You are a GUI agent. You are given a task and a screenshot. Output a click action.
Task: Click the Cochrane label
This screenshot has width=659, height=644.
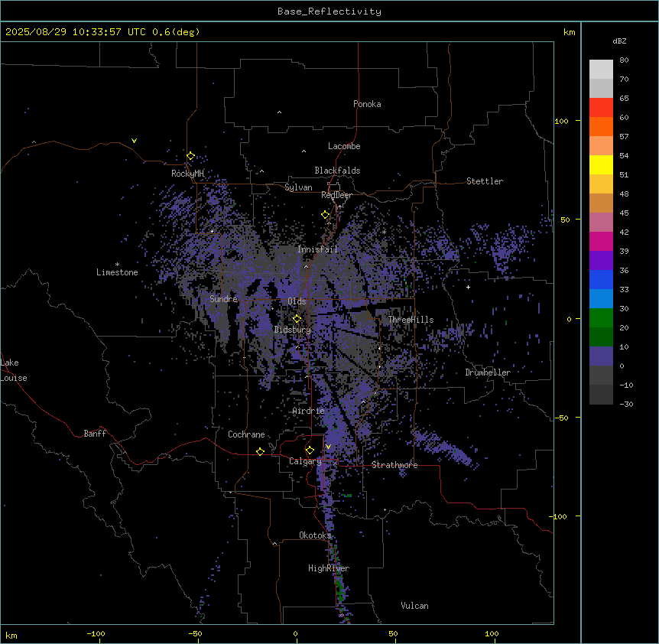click(x=246, y=434)
